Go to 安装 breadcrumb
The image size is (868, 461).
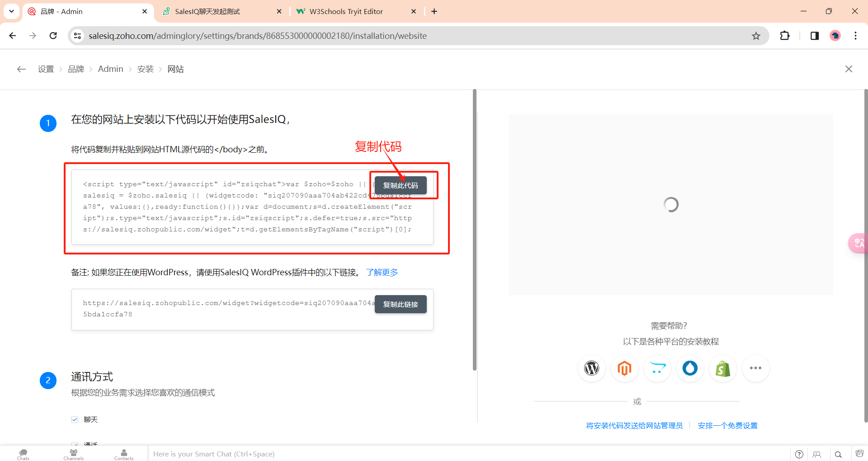146,69
